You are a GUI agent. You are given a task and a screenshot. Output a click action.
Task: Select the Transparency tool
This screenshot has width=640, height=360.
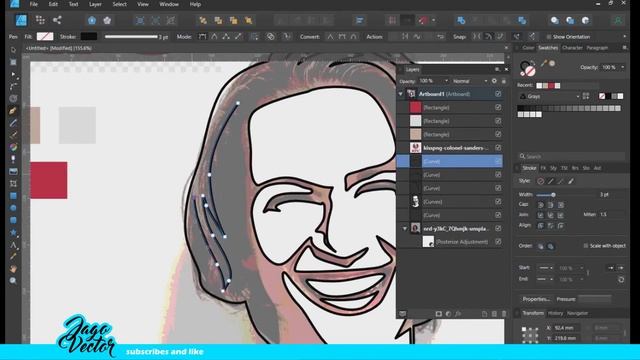click(13, 159)
